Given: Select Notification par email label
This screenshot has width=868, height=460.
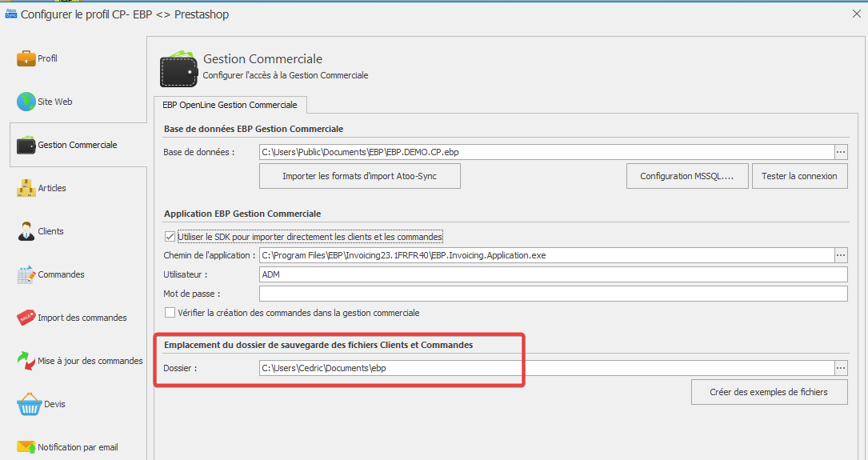Looking at the screenshot, I should click(x=78, y=447).
